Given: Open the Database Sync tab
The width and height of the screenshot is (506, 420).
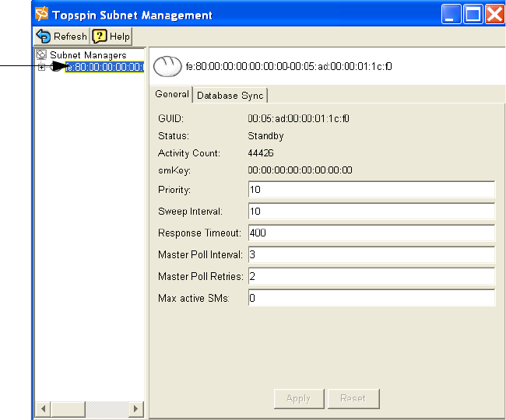Looking at the screenshot, I should pyautogui.click(x=230, y=95).
